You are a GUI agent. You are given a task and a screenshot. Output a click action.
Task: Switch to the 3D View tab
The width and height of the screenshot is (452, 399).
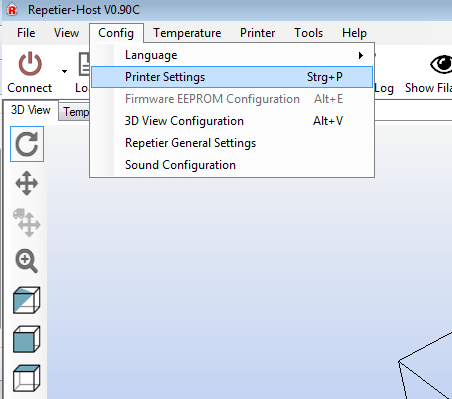point(31,110)
